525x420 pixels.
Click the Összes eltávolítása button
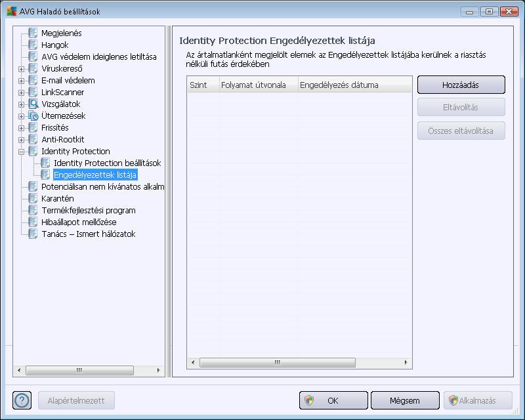pos(461,131)
